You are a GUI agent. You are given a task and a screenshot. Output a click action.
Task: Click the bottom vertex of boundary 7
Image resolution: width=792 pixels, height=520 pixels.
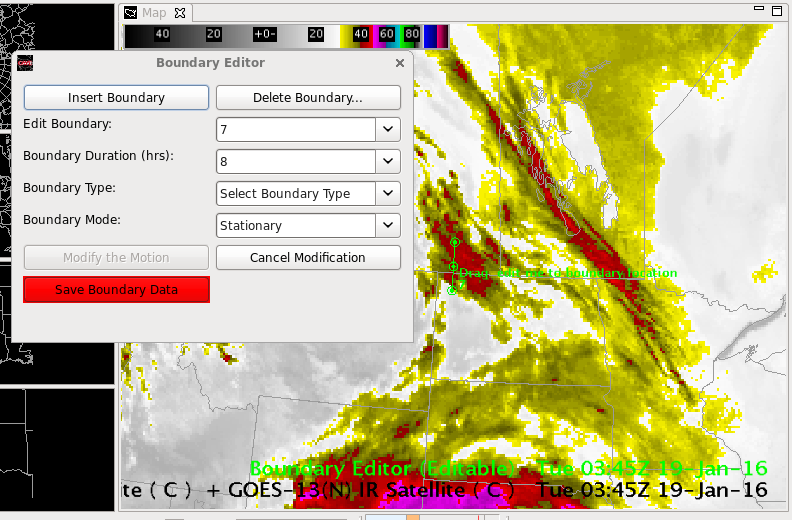click(452, 290)
